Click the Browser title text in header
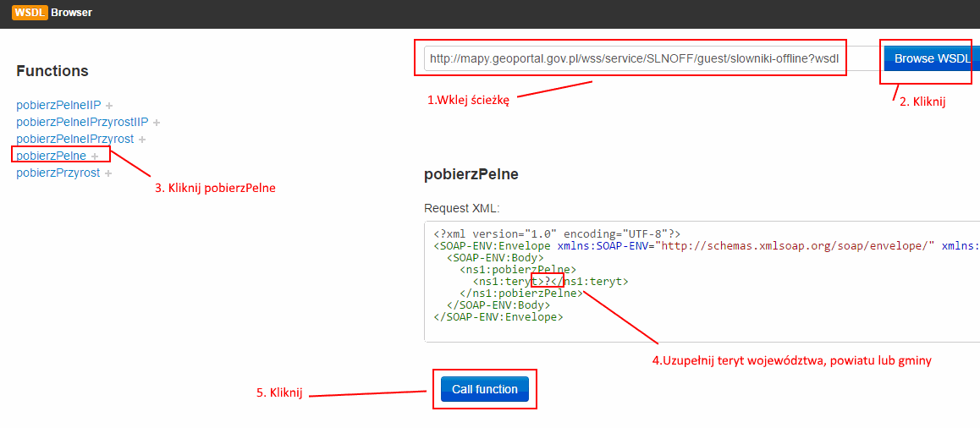The height and width of the screenshot is (428, 980). [71, 13]
